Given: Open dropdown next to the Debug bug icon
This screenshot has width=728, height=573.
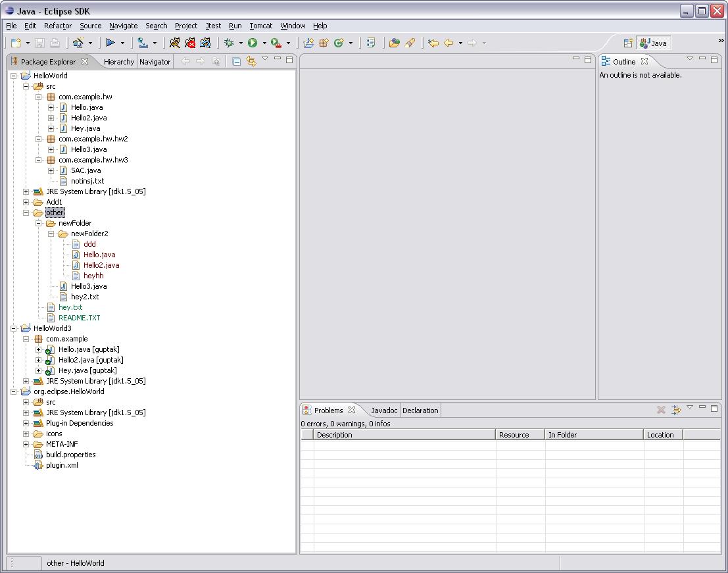Looking at the screenshot, I should 241,43.
